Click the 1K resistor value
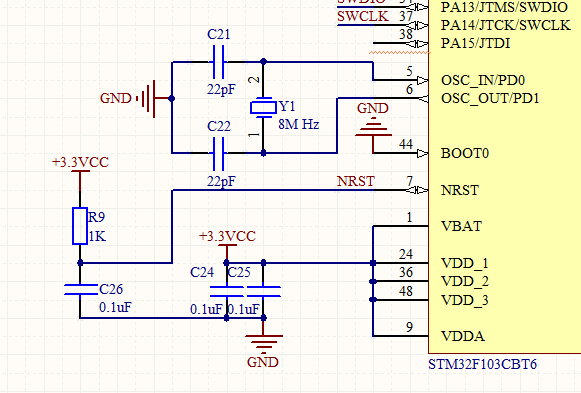The image size is (581, 393). coord(97,236)
